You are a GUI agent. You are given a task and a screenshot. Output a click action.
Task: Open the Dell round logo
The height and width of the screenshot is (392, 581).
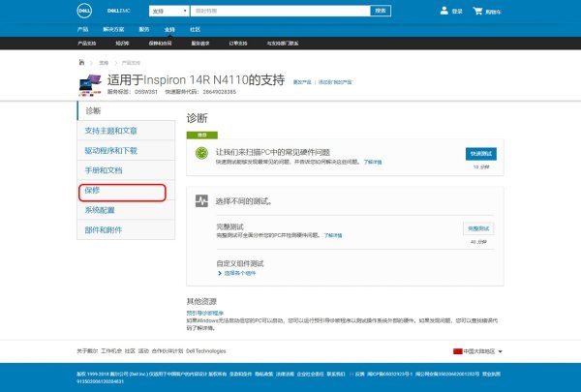click(84, 11)
